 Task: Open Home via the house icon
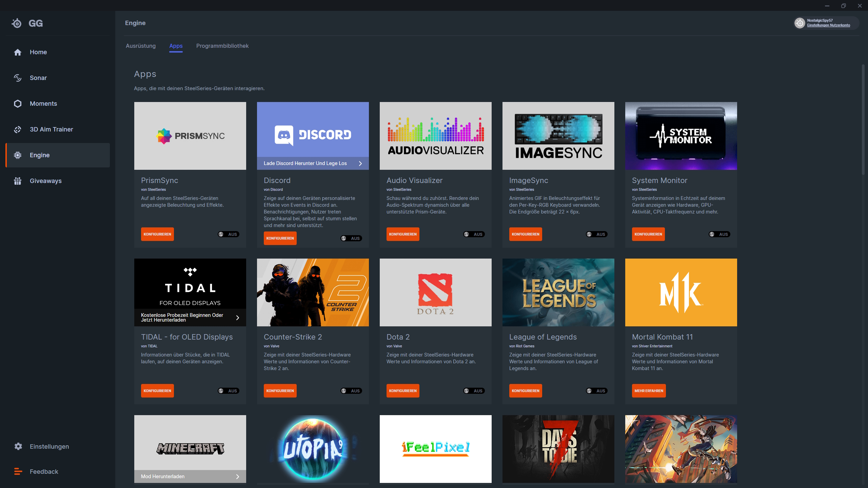[x=18, y=52]
